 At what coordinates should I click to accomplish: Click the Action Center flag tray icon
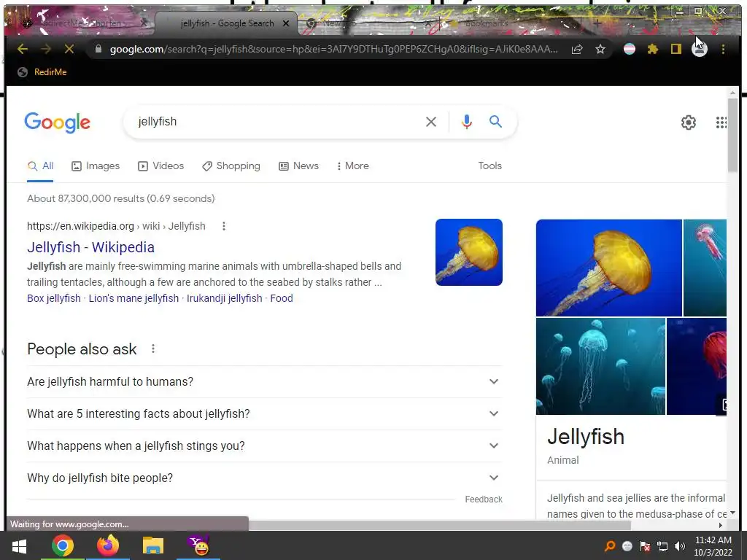click(645, 546)
